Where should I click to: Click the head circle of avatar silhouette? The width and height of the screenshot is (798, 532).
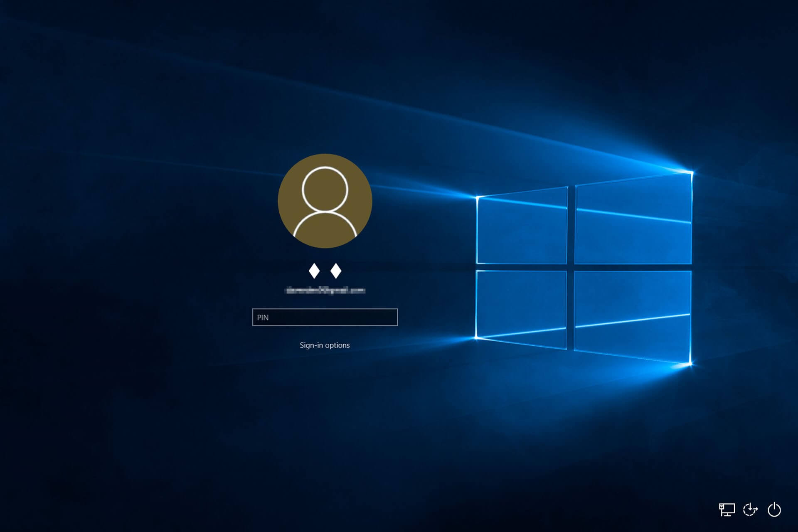click(325, 189)
